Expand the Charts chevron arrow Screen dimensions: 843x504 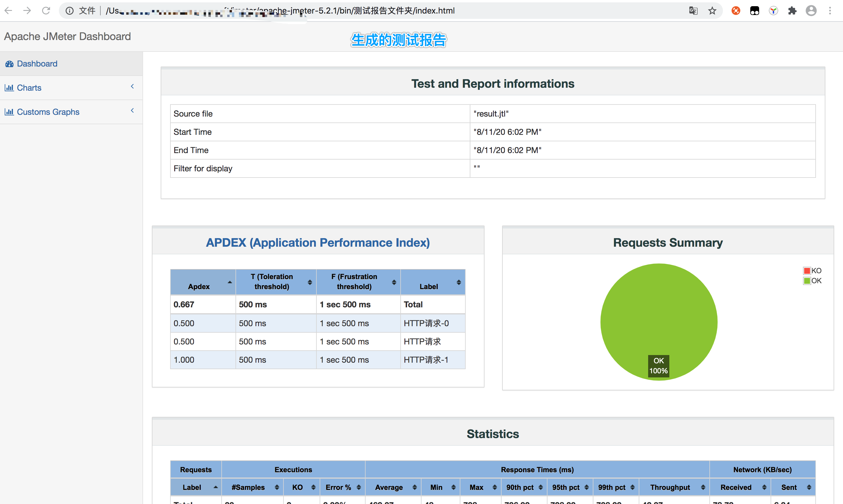coord(132,86)
